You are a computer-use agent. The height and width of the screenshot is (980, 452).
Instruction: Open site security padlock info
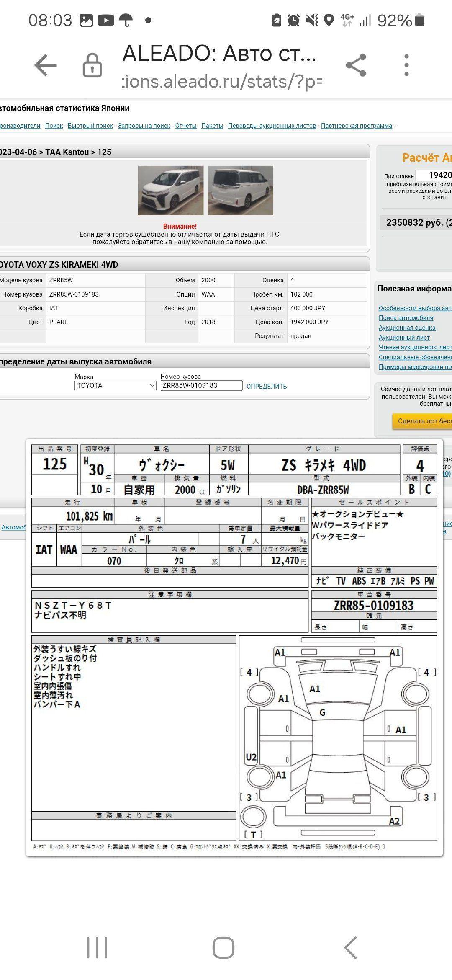[92, 65]
